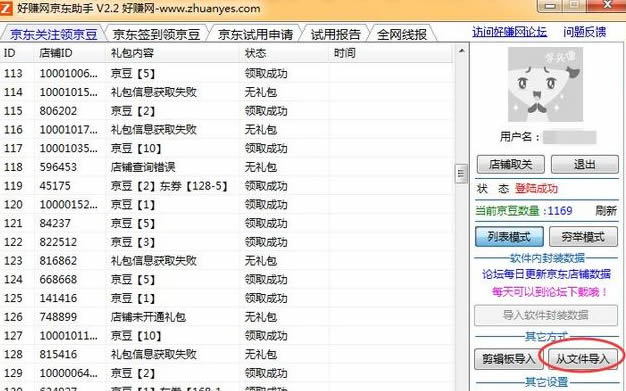Click 论坛每日更新京东店铺数据 text
The image size is (626, 391).
pos(546,274)
